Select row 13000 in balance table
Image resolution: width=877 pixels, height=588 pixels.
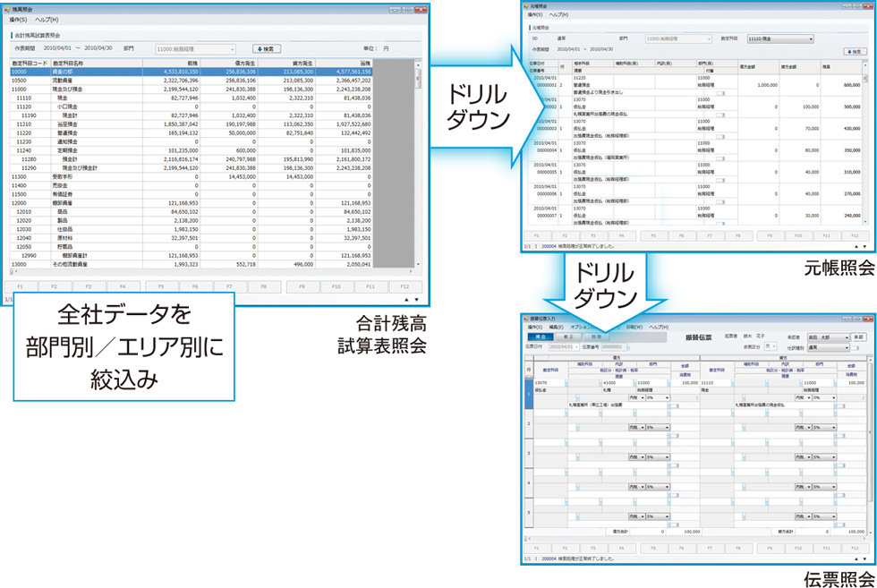point(192,264)
